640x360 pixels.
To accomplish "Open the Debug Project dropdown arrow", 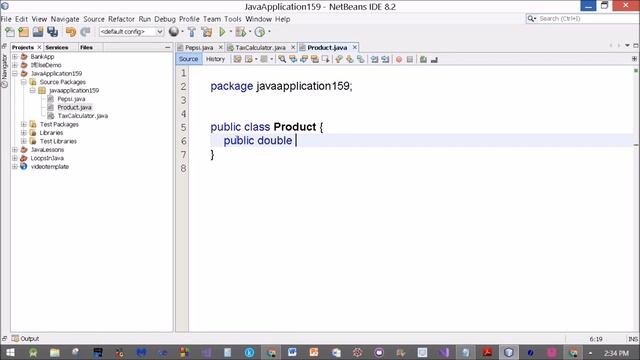I will click(250, 32).
